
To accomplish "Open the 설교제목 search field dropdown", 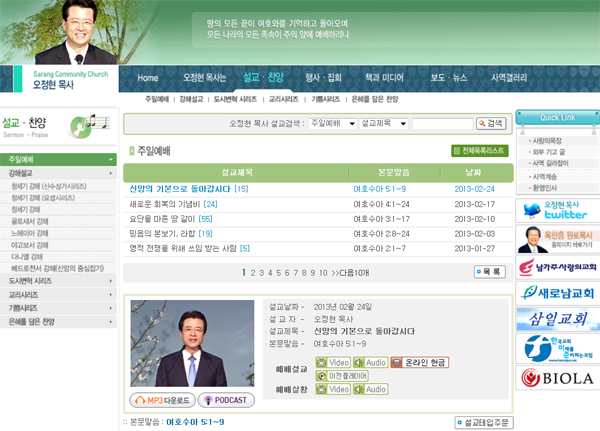I will 382,123.
